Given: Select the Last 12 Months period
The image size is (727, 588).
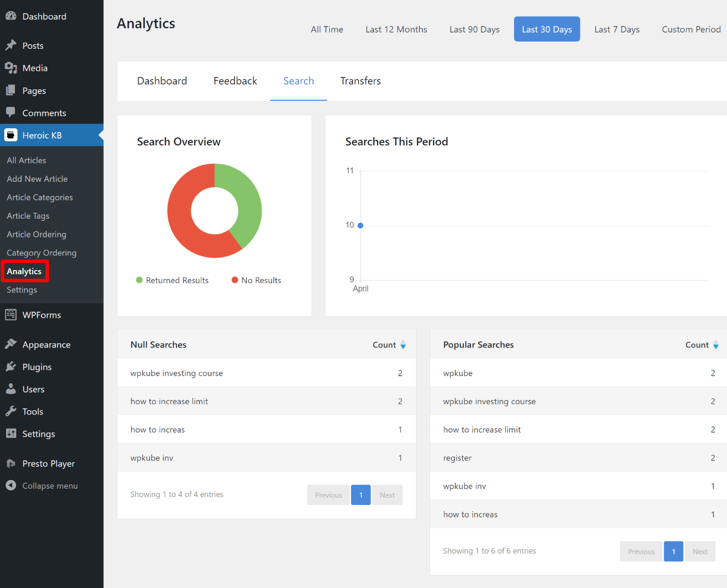Looking at the screenshot, I should (396, 29).
